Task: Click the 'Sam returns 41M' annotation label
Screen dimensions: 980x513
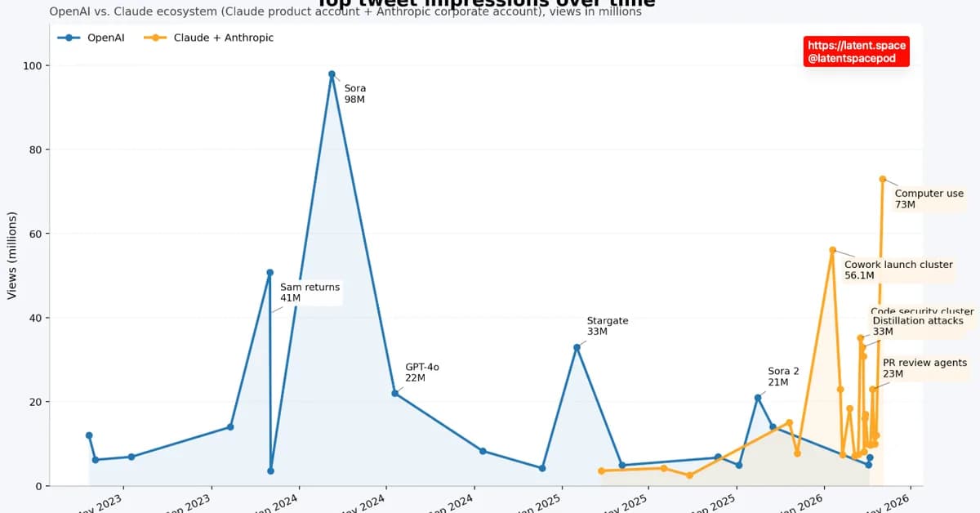Action: tap(310, 292)
